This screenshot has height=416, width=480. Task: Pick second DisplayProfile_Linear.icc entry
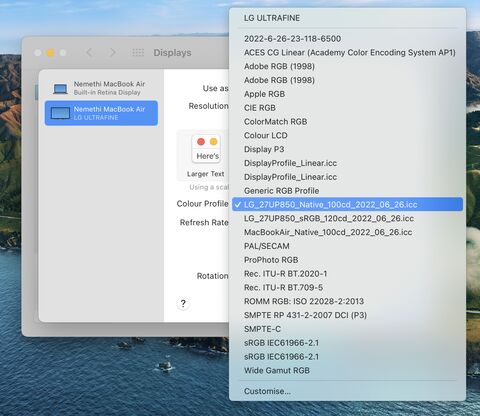point(347,177)
